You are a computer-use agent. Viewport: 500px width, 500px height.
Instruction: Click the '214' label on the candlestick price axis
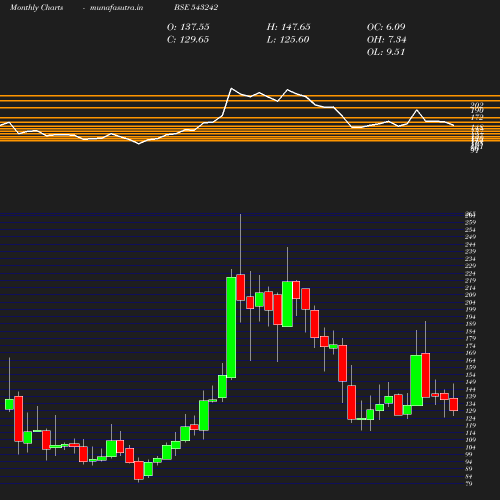[x=471, y=288]
